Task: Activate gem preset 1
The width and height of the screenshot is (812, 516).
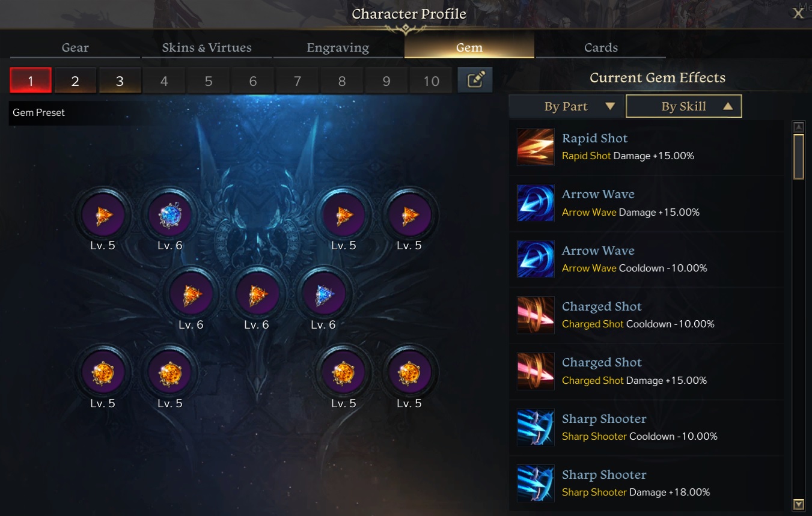Action: (31, 80)
